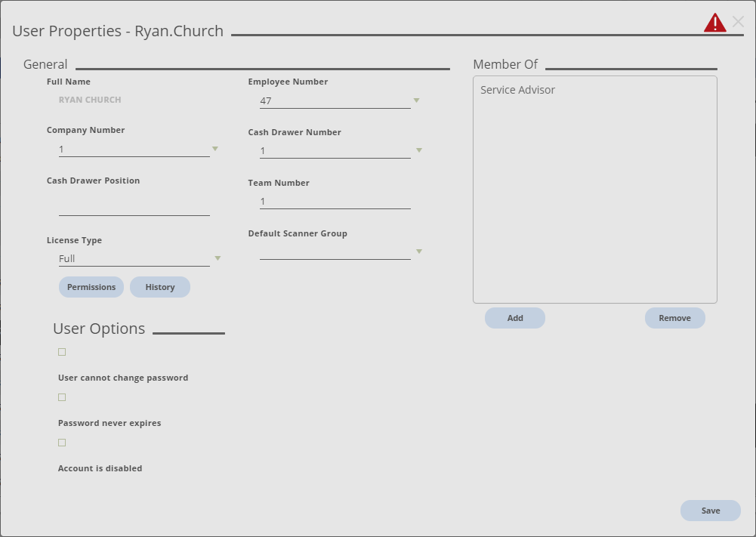Screen dimensions: 756x537
Task: Click the Employee Number value 47
Action: coord(335,100)
